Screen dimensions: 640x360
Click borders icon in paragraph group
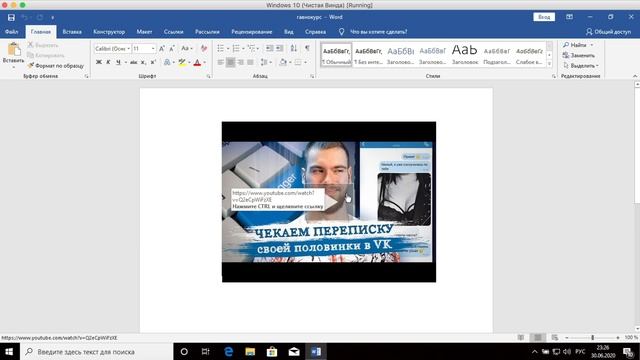[298, 62]
